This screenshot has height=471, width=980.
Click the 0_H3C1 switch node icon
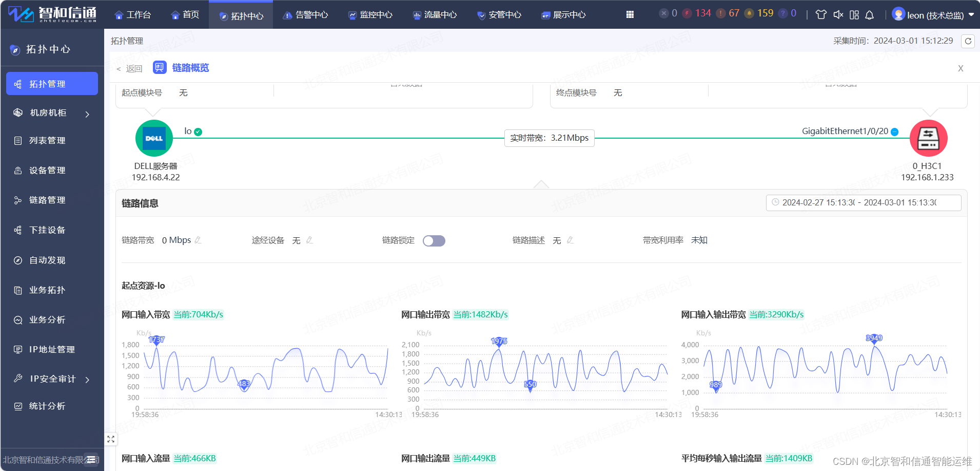(928, 138)
